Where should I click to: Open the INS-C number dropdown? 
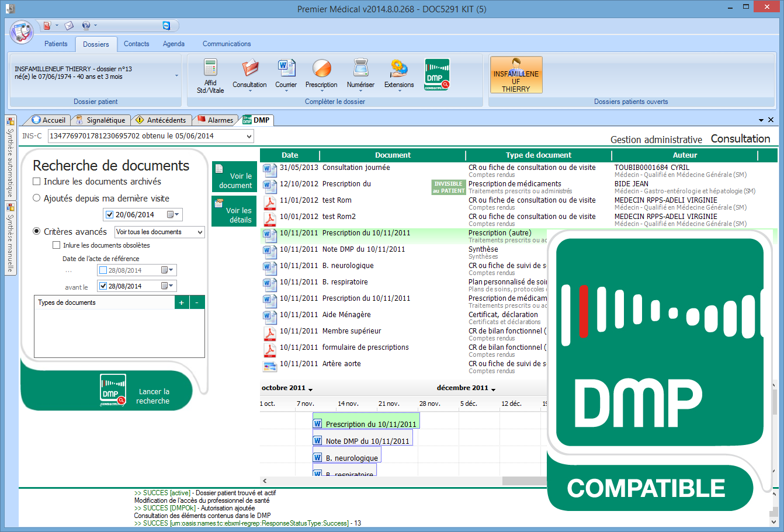pyautogui.click(x=249, y=136)
